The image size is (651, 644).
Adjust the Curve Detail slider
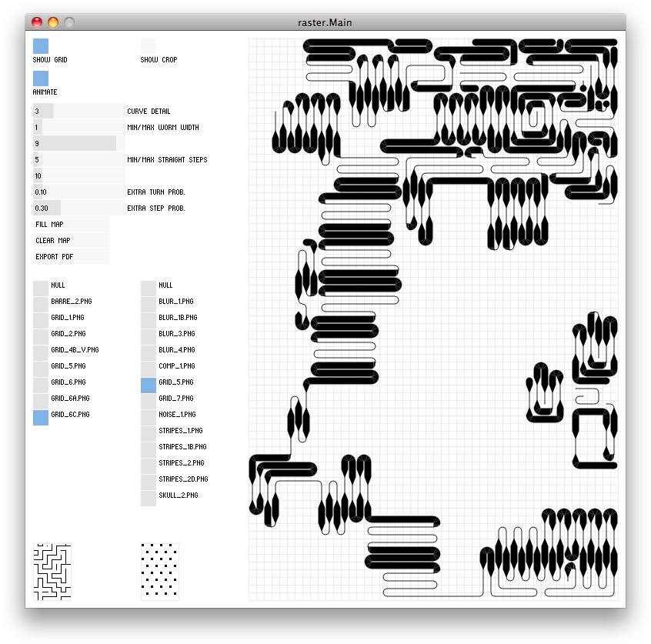pos(78,112)
